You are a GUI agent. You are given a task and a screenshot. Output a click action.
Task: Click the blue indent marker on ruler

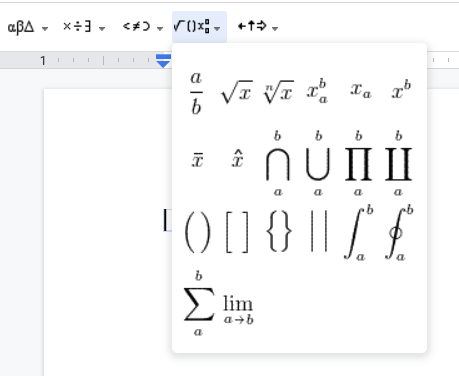[163, 61]
